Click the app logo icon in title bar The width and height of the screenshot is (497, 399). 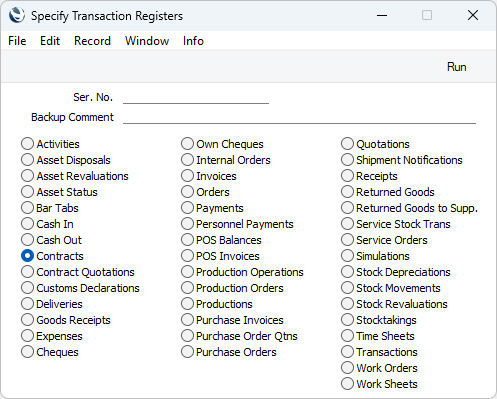pos(17,15)
